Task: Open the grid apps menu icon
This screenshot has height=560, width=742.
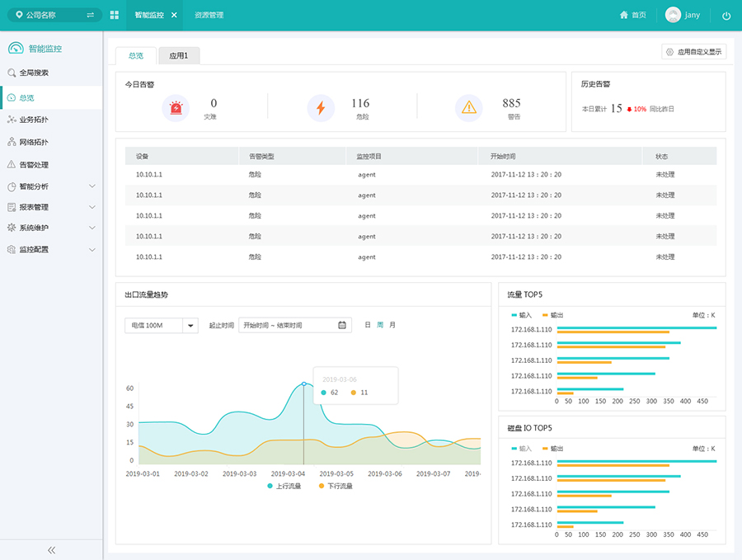Action: (114, 16)
